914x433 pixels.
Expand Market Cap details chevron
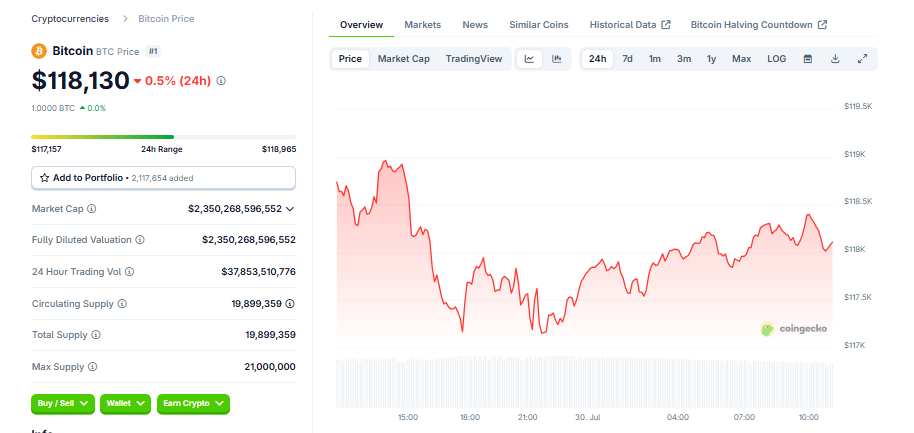click(290, 209)
